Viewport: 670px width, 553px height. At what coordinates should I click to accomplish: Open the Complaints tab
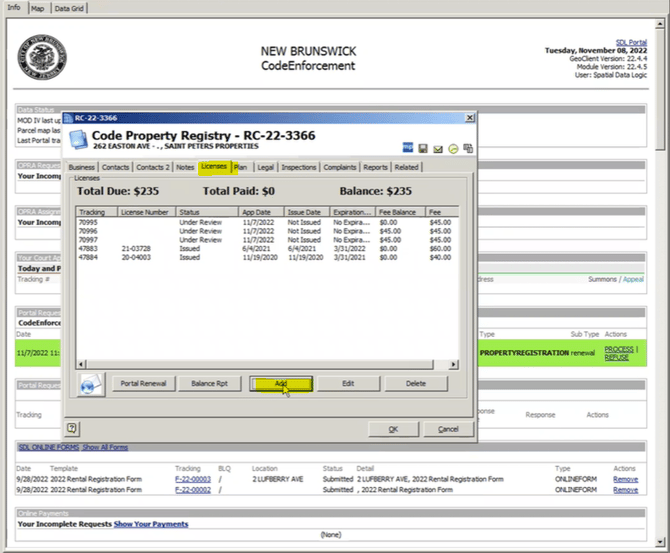(340, 167)
